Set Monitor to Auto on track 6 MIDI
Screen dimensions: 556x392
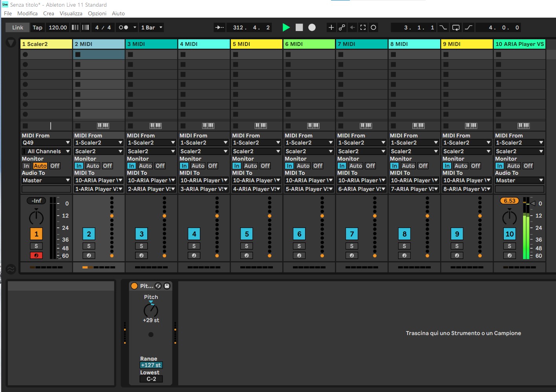click(x=303, y=166)
